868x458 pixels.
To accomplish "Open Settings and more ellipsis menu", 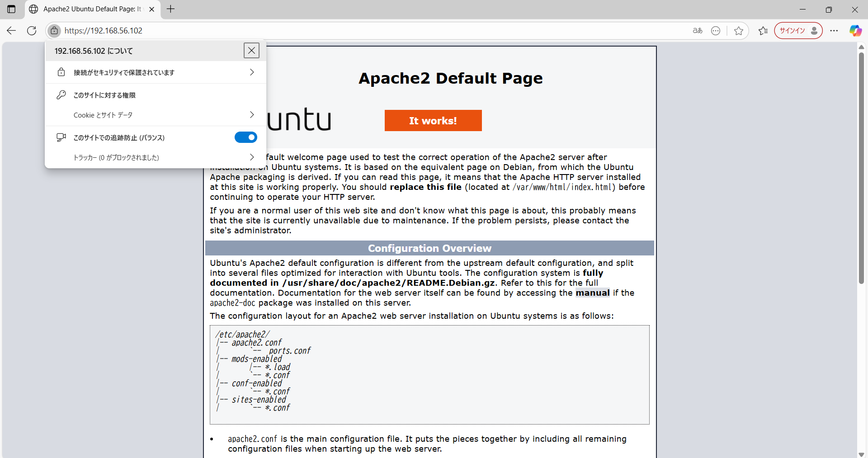I will 834,31.
